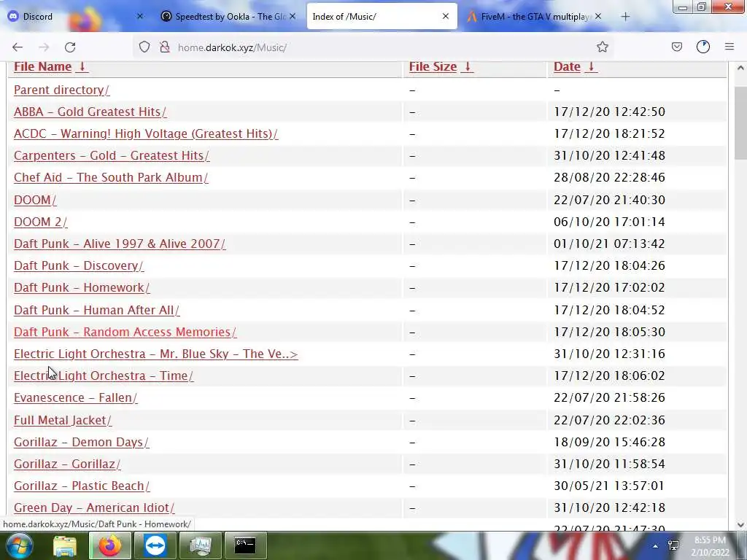
Task: Open the Firefox account circle icon
Action: 703,47
